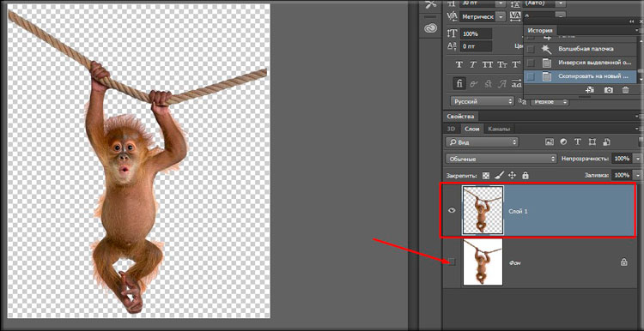Select the Свойства panel tab
Screen dimensions: 644x331
click(x=460, y=116)
